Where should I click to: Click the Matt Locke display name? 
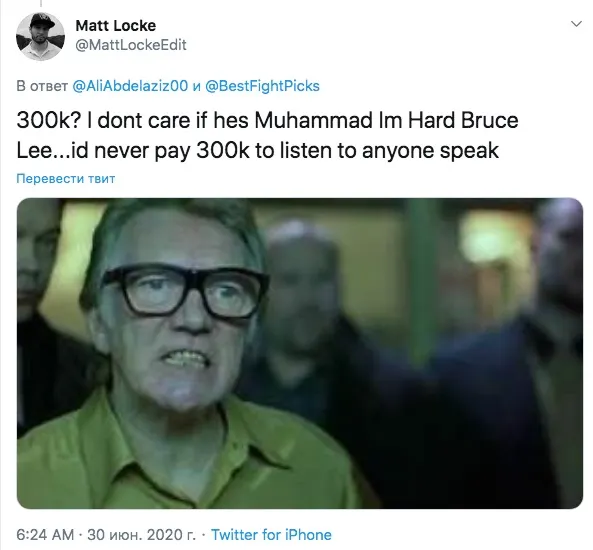point(115,26)
